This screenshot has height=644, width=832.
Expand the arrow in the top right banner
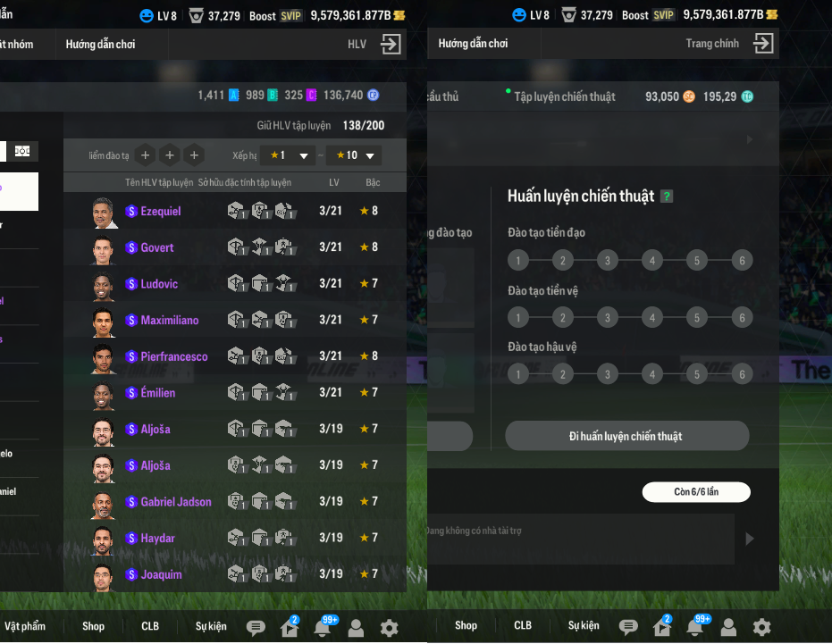tap(750, 139)
